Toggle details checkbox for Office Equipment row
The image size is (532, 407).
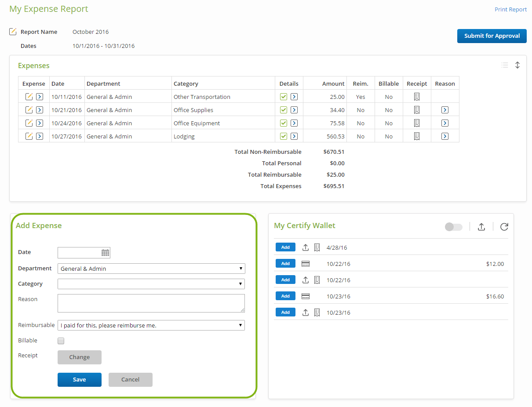[284, 123]
